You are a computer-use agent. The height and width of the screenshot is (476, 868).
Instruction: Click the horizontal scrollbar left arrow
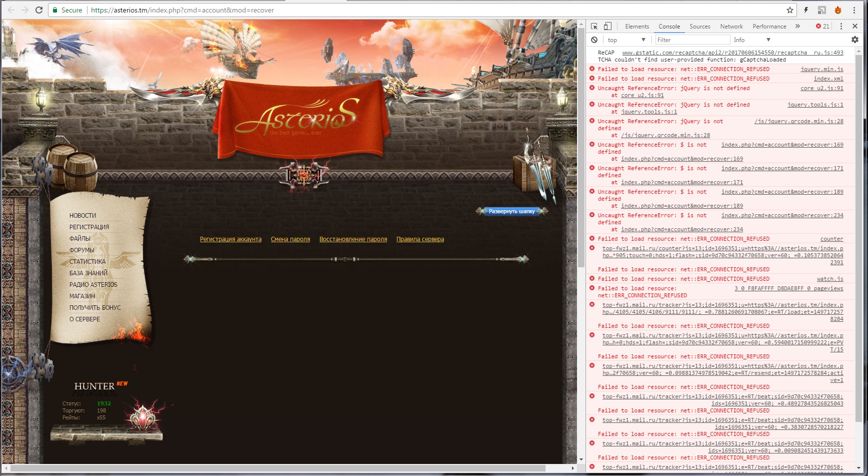6,468
